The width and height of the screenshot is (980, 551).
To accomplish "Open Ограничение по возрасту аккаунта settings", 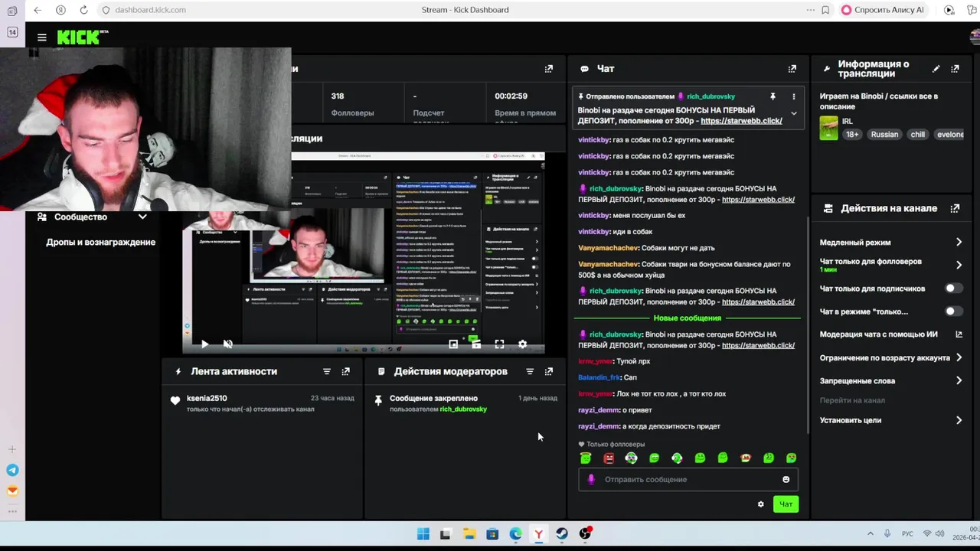I will pyautogui.click(x=890, y=358).
